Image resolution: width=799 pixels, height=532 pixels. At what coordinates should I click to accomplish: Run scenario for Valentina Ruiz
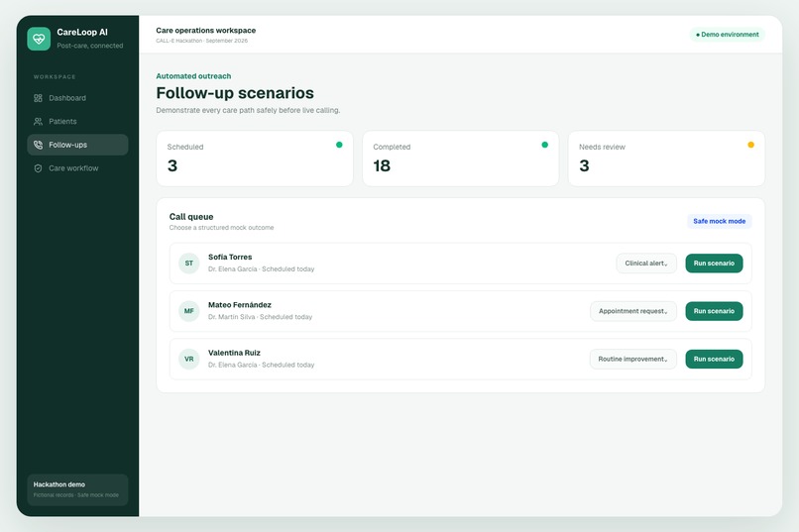714,359
